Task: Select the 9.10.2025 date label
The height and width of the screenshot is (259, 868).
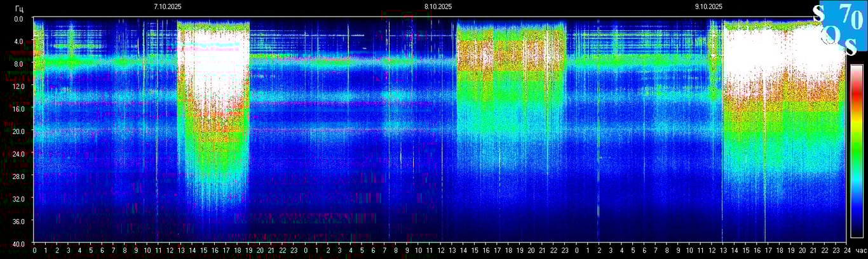Action: pyautogui.click(x=708, y=6)
